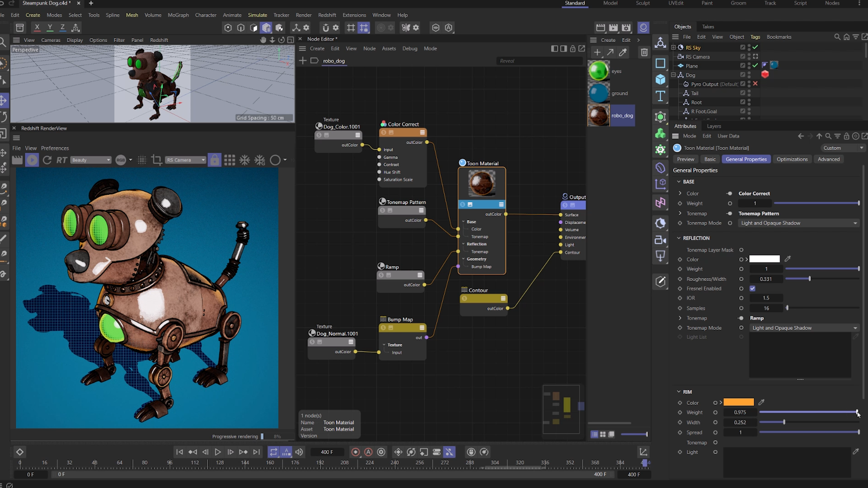Click the Attributes up arrow icon

point(819,136)
